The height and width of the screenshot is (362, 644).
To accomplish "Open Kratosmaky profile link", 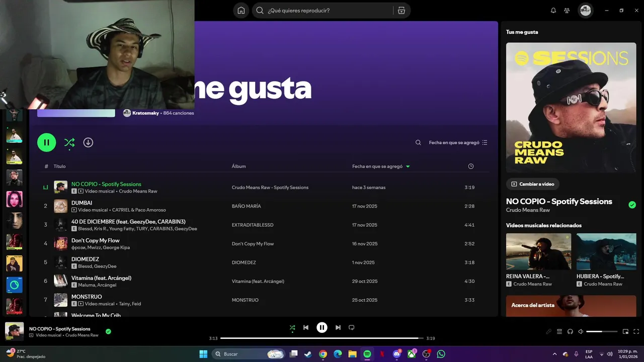I will [x=145, y=113].
